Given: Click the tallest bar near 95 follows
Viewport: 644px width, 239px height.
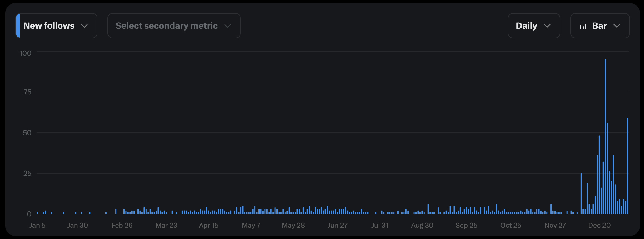Looking at the screenshot, I should (605, 137).
